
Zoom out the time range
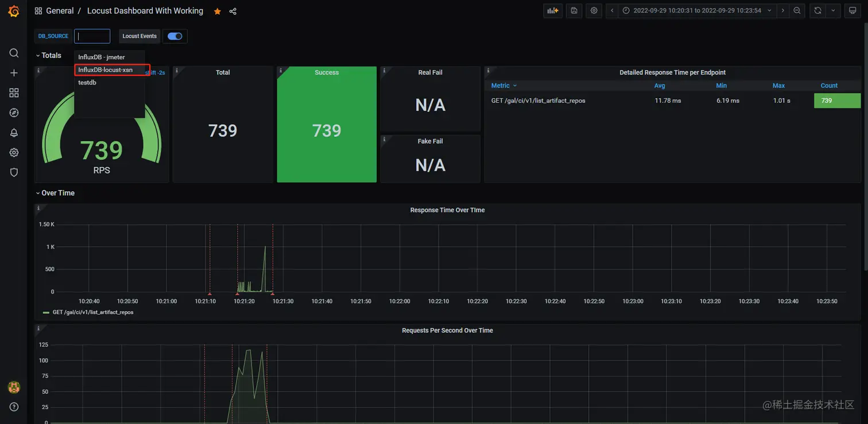[x=797, y=10]
